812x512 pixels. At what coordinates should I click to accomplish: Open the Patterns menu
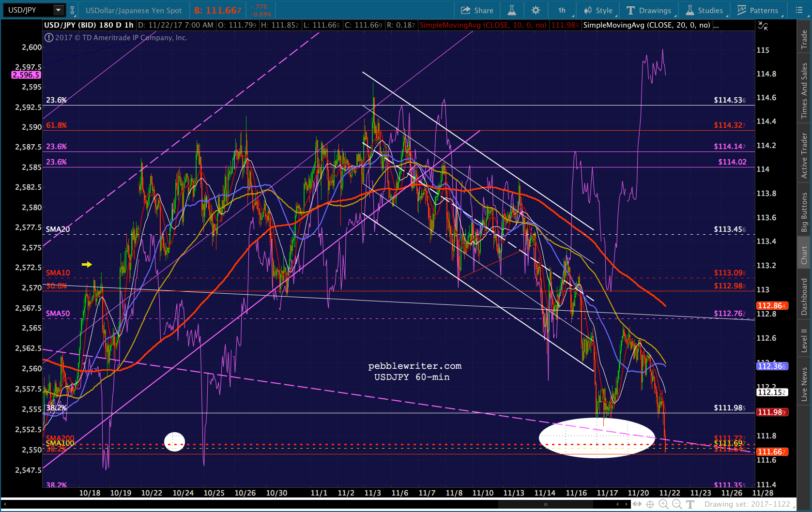point(758,10)
